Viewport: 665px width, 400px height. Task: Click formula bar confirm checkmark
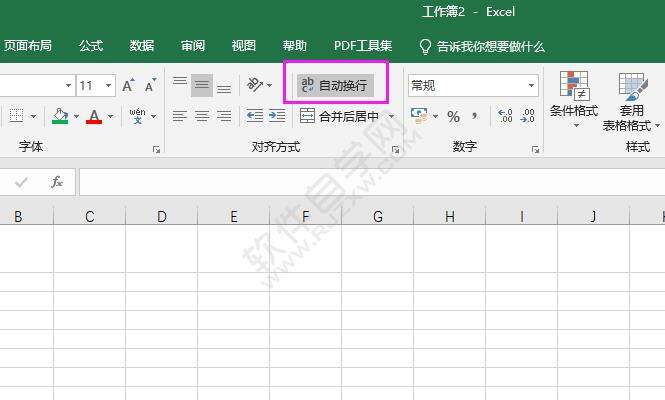coord(21,182)
